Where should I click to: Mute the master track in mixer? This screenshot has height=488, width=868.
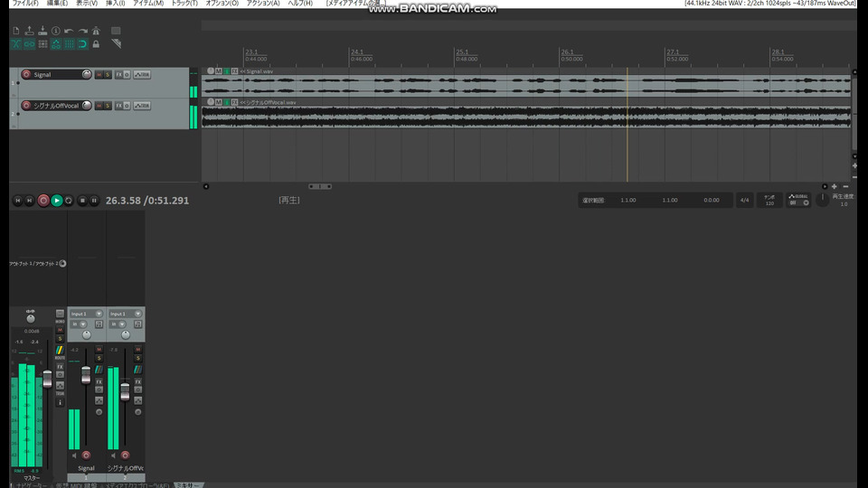coord(60,331)
